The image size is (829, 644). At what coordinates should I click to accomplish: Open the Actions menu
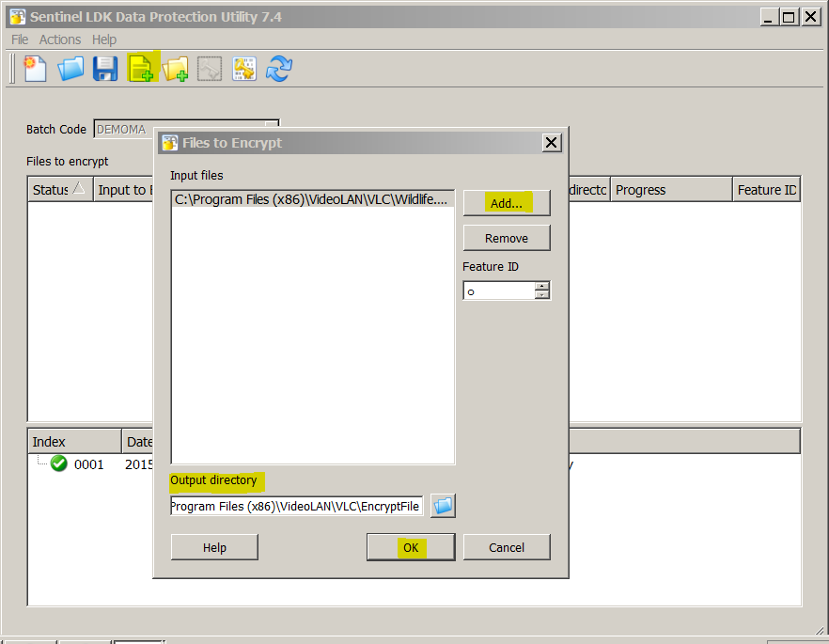pyautogui.click(x=59, y=39)
